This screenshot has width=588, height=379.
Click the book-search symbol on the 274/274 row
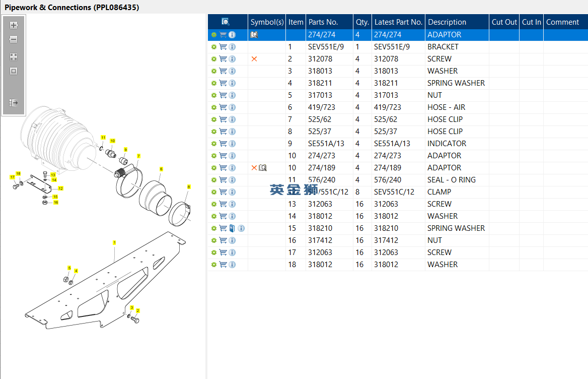[x=254, y=34]
